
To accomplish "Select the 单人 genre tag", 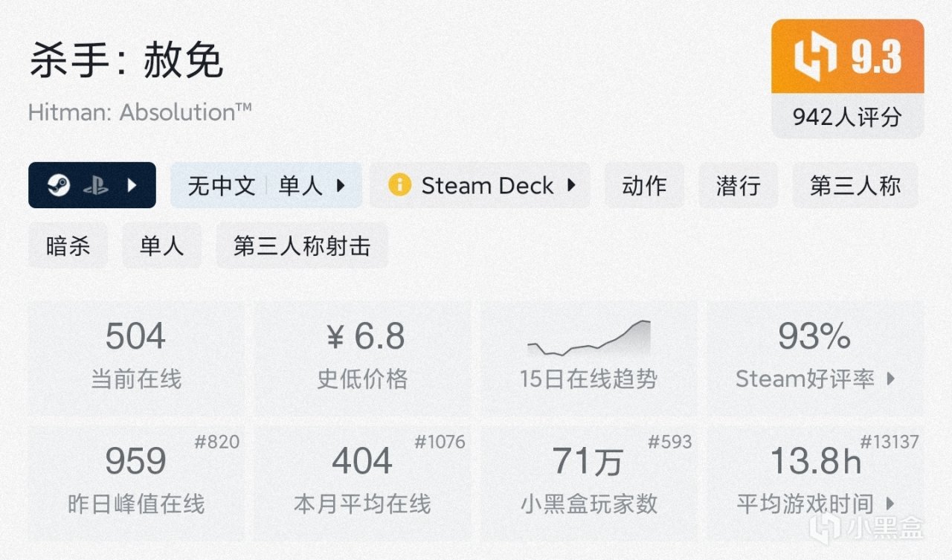I will [x=161, y=245].
